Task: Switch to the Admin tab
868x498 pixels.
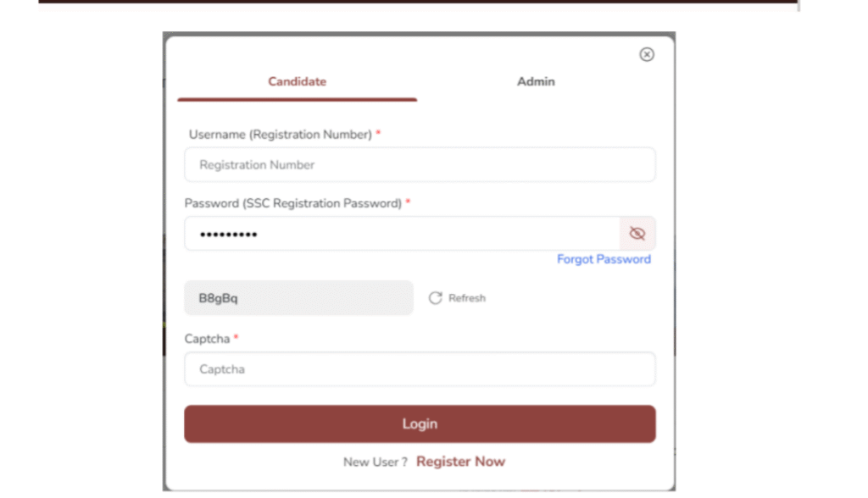Action: tap(536, 82)
